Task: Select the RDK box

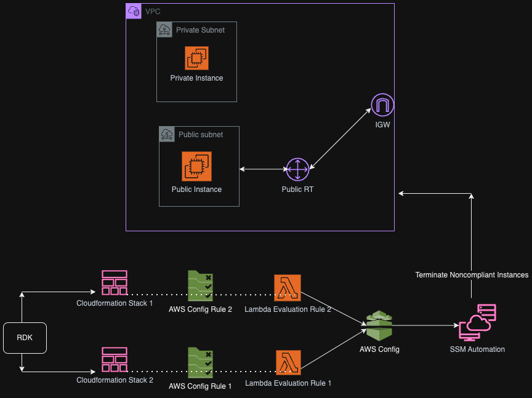Action: [x=25, y=338]
